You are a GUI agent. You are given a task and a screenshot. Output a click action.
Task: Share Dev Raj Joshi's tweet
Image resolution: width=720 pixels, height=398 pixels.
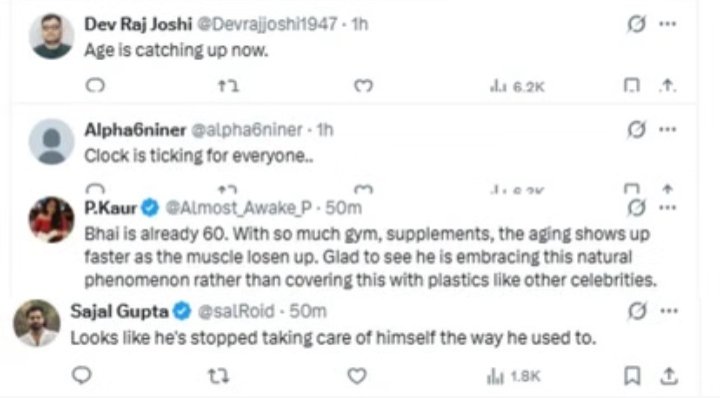668,85
